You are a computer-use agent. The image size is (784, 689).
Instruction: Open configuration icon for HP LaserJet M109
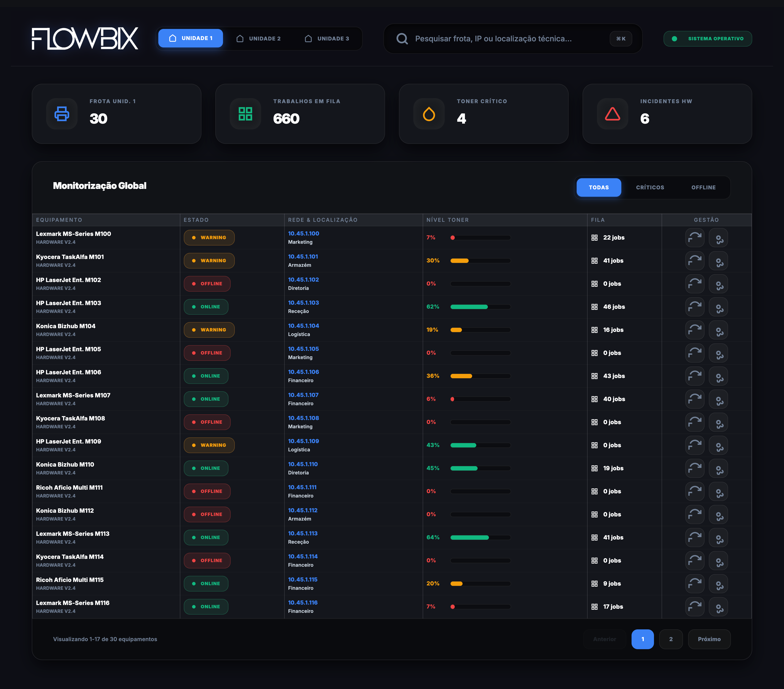tap(718, 445)
